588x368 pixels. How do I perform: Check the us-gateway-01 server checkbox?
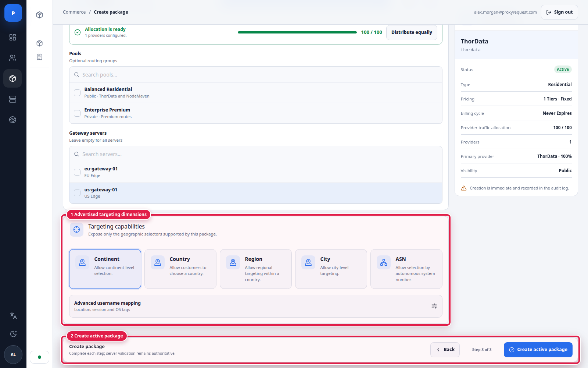click(77, 193)
